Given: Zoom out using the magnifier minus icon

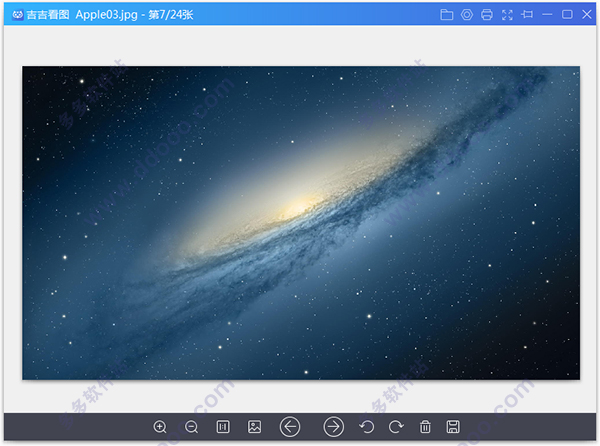Looking at the screenshot, I should pos(191,427).
